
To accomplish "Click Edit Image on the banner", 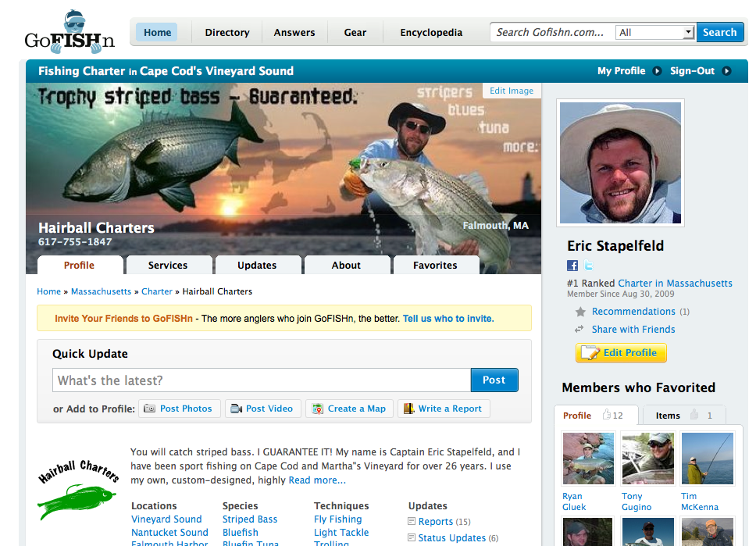I will pos(512,91).
